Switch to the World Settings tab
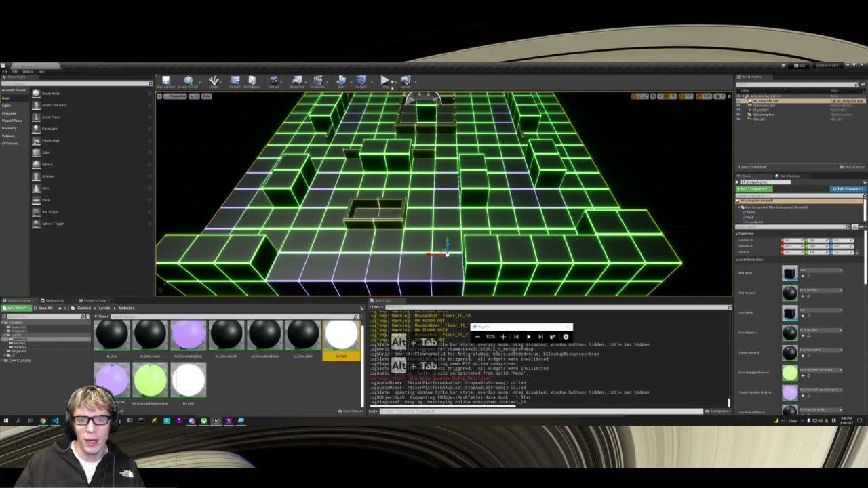 coord(787,176)
